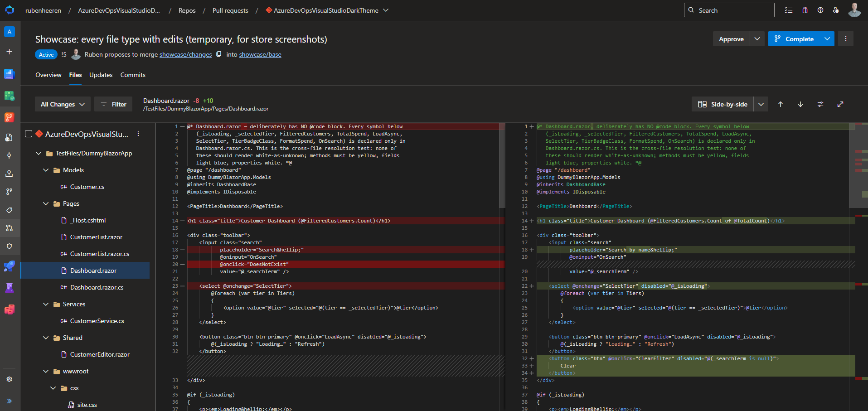The image size is (868, 411).
Task: Switch to the Commits tab
Action: (x=133, y=75)
